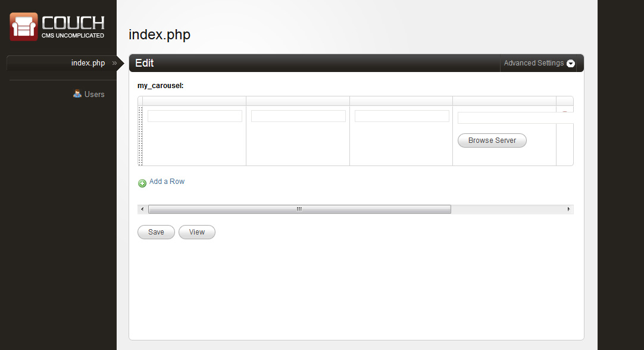Click the third column text field
Screen dimensions: 644x350
tap(402, 116)
